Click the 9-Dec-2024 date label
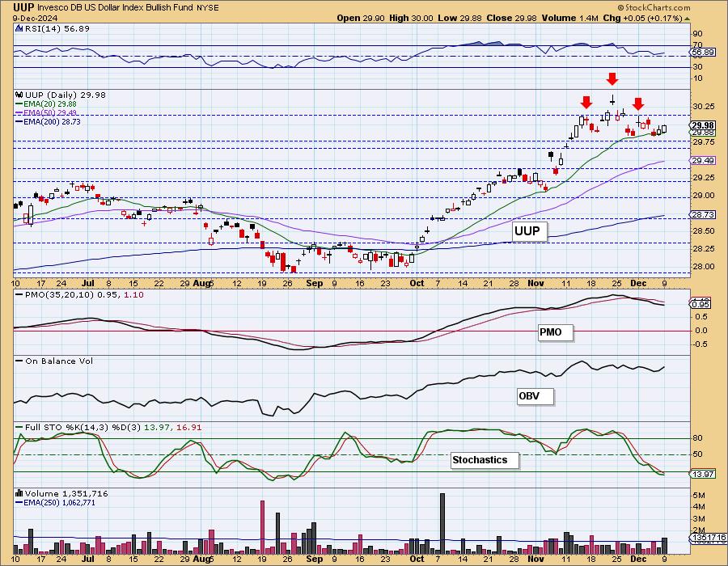Screen dimensions: 728x566 tap(36, 19)
